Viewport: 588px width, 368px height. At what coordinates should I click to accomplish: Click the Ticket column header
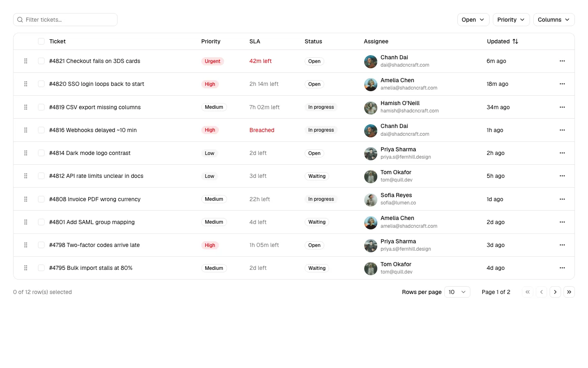[58, 41]
